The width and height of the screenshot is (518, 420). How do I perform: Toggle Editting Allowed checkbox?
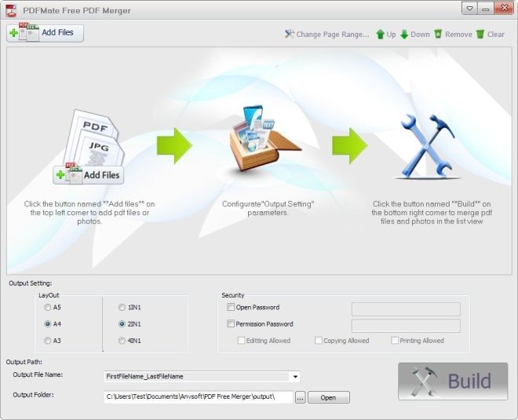tap(241, 341)
